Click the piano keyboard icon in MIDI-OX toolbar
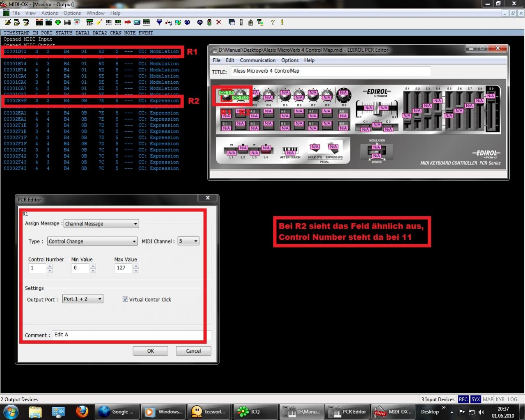The image size is (525, 420). 147,22
